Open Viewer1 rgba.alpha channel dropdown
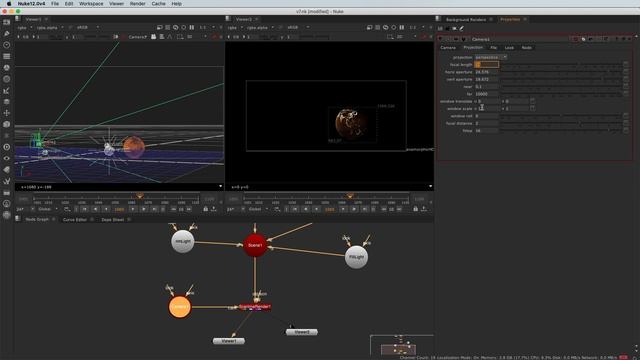 click(50, 27)
